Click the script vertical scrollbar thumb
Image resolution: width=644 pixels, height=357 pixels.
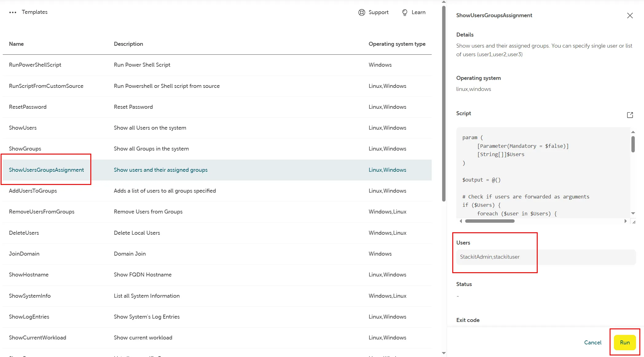[633, 144]
